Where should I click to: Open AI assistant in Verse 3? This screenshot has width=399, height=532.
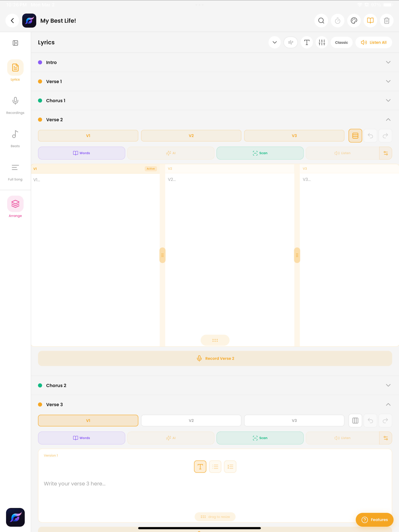[171, 438]
